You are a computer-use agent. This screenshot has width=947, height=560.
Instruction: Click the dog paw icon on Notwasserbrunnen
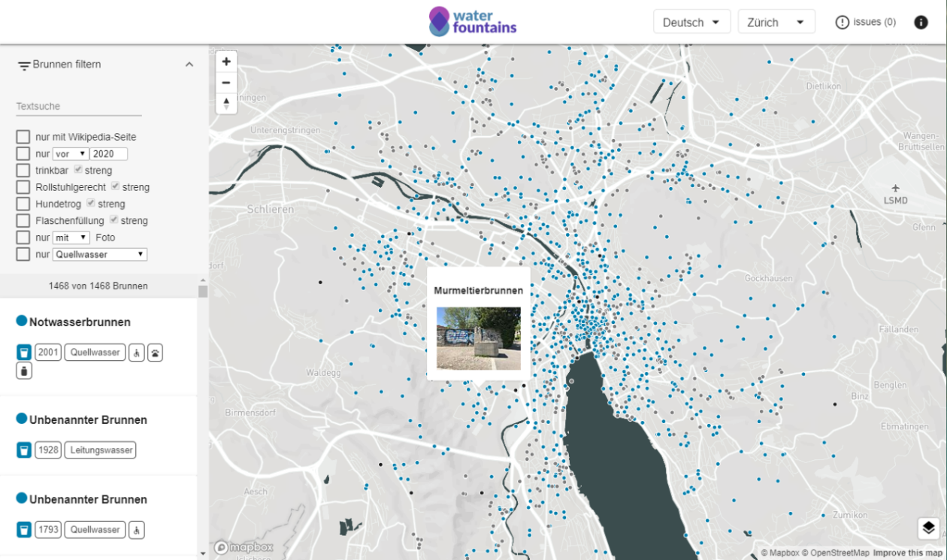(155, 353)
